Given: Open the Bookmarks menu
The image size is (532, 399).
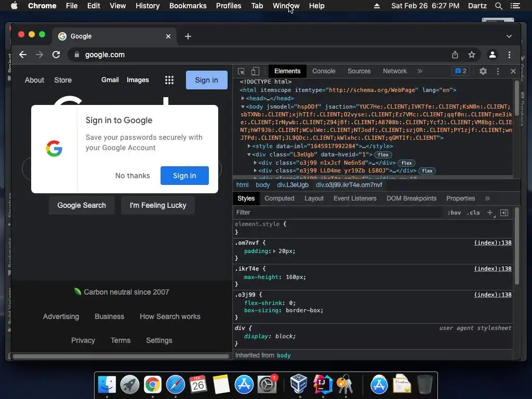Looking at the screenshot, I should pos(188,6).
